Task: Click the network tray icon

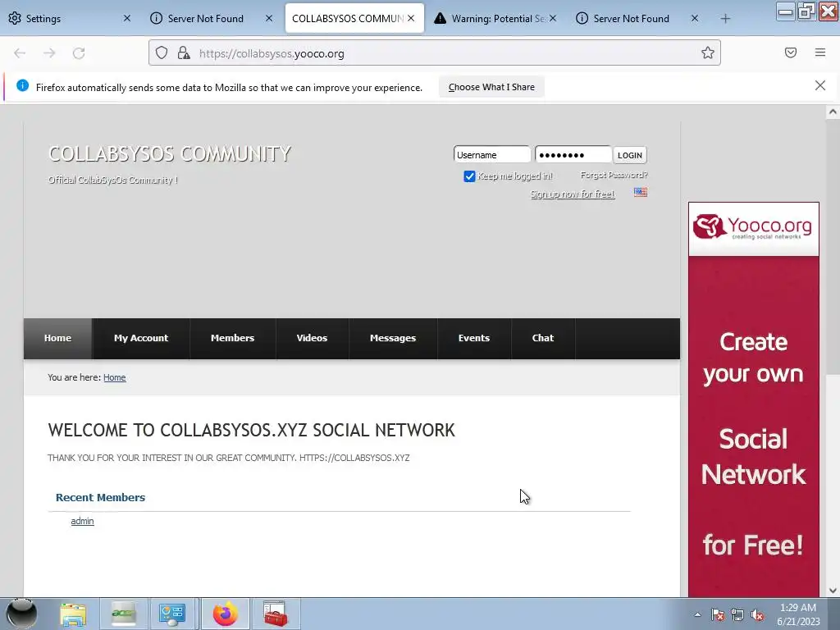Action: point(737,615)
